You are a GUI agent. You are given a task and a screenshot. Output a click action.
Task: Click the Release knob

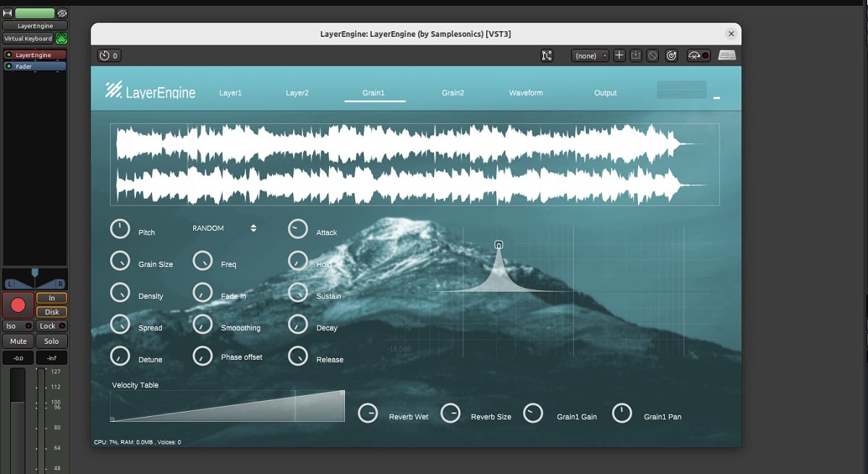298,356
